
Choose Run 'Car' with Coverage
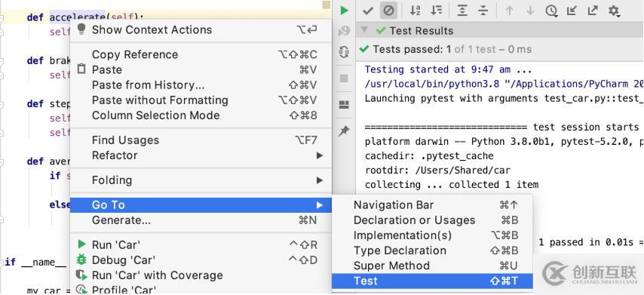[x=201, y=275]
